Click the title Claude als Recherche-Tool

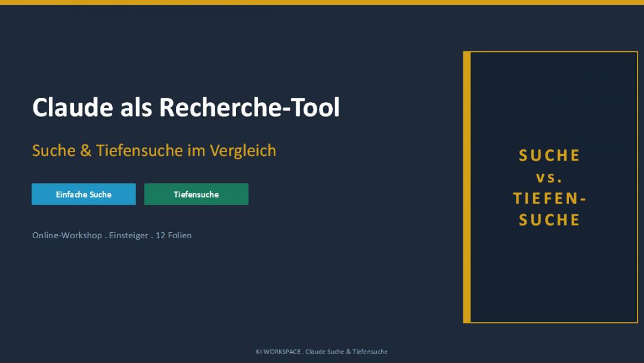point(186,107)
